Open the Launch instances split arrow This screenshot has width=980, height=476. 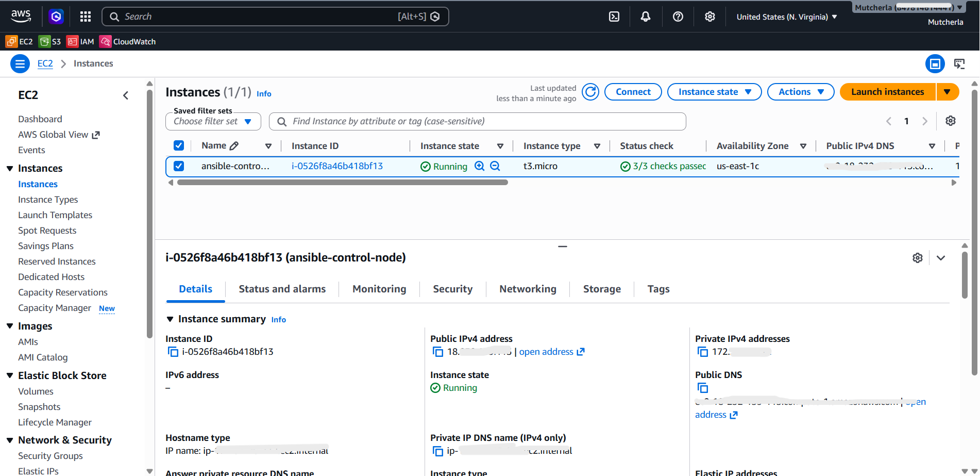(x=948, y=92)
